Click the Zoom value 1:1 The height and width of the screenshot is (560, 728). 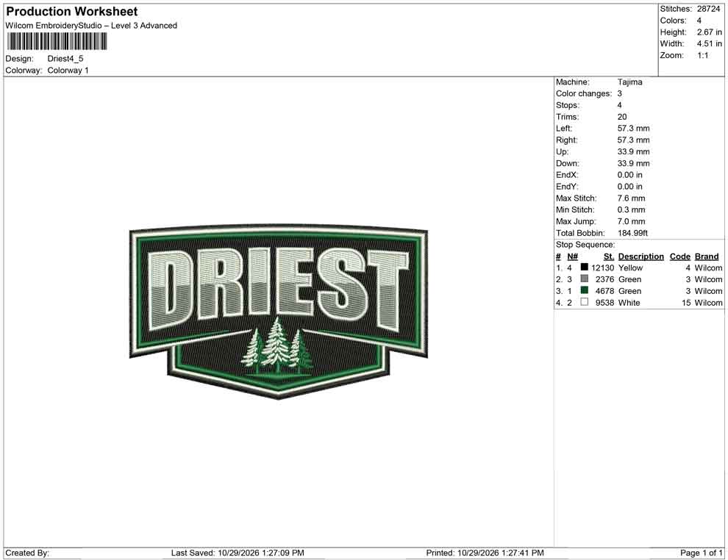[x=703, y=55]
